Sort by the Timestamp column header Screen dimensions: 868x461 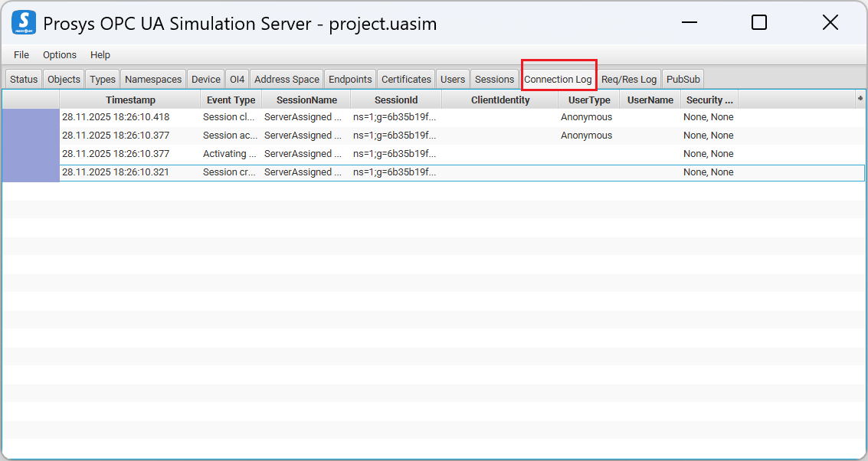[130, 100]
